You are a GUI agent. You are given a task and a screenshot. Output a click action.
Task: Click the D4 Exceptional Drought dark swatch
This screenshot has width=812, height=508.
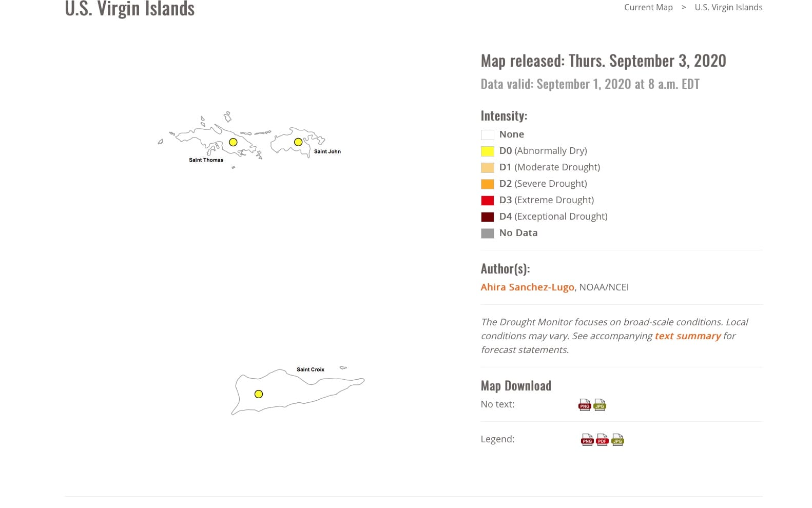[488, 217]
